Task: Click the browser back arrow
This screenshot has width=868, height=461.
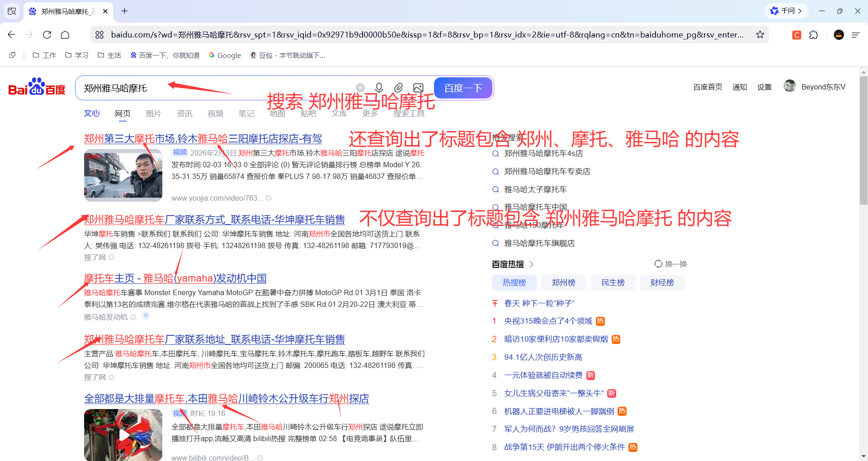Action: coord(12,35)
